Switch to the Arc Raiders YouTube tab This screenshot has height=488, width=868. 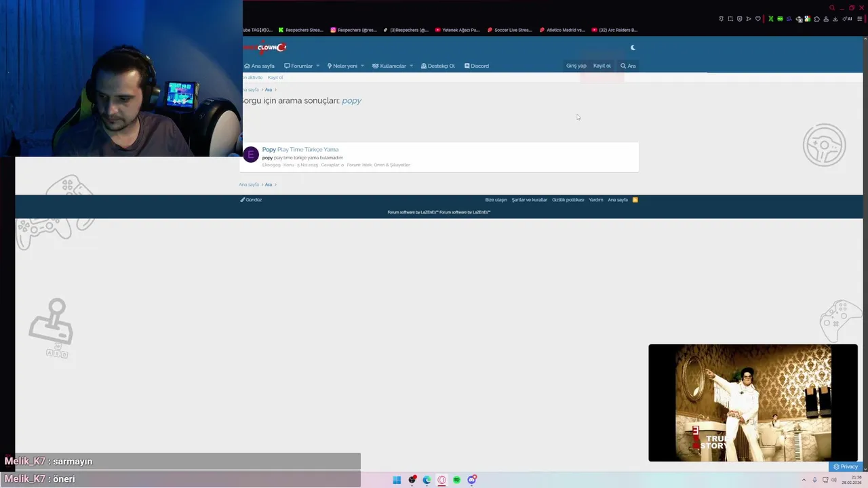click(614, 30)
